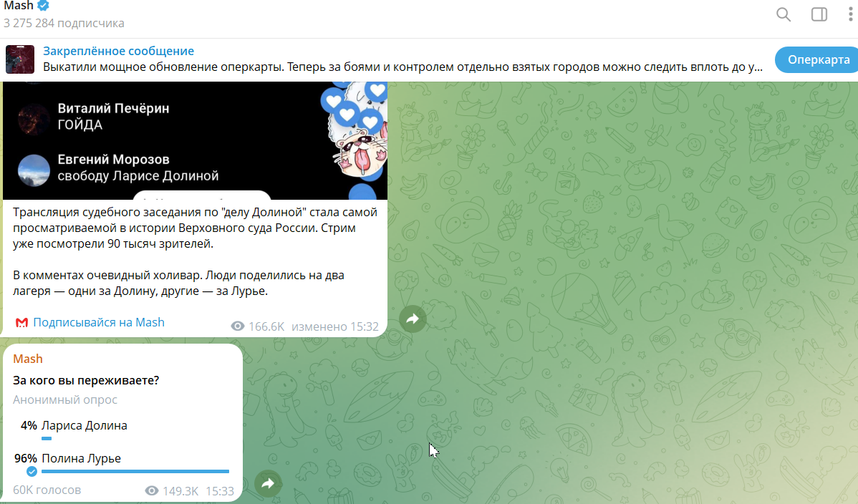Click the Mash sender name above the poll
This screenshot has width=858, height=504.
[x=28, y=359]
